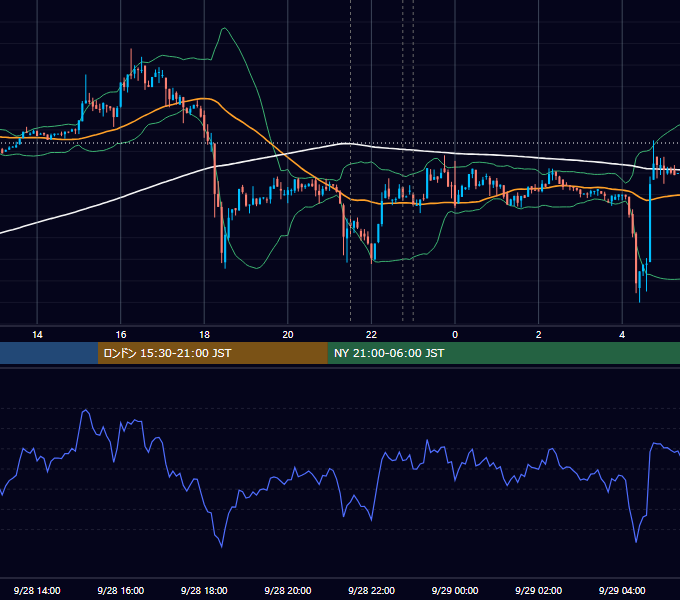This screenshot has width=680, height=600.
Task: Click the 9/28 14:00 timestamp label
Action: click(x=37, y=590)
